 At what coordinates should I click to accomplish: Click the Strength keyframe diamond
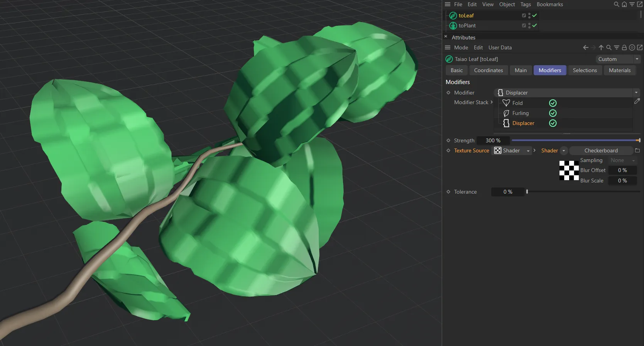[448, 140]
